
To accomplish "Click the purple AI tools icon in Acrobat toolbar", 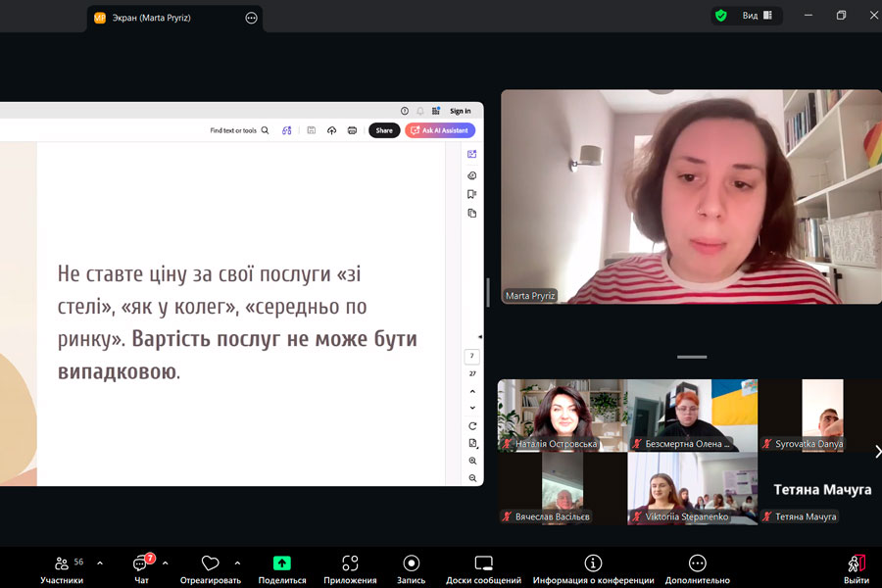I will pyautogui.click(x=287, y=130).
